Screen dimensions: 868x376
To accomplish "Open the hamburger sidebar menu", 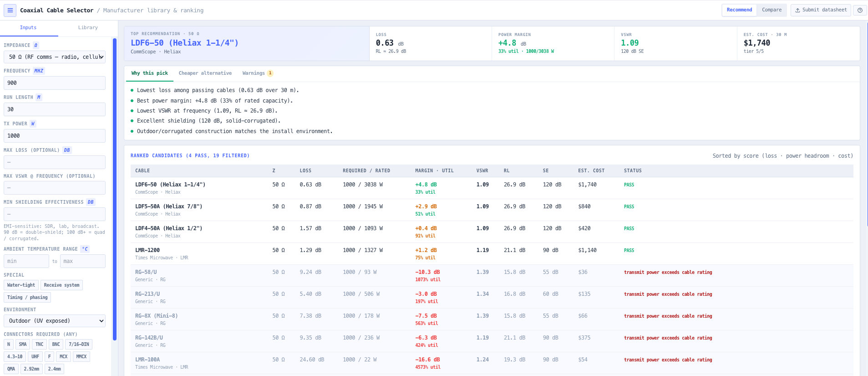I will 10,10.
